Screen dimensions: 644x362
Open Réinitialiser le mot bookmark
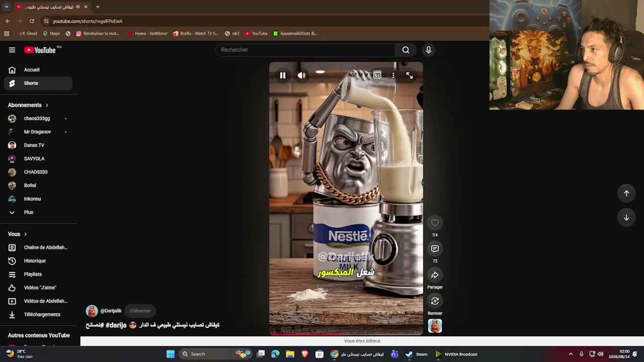[98, 34]
